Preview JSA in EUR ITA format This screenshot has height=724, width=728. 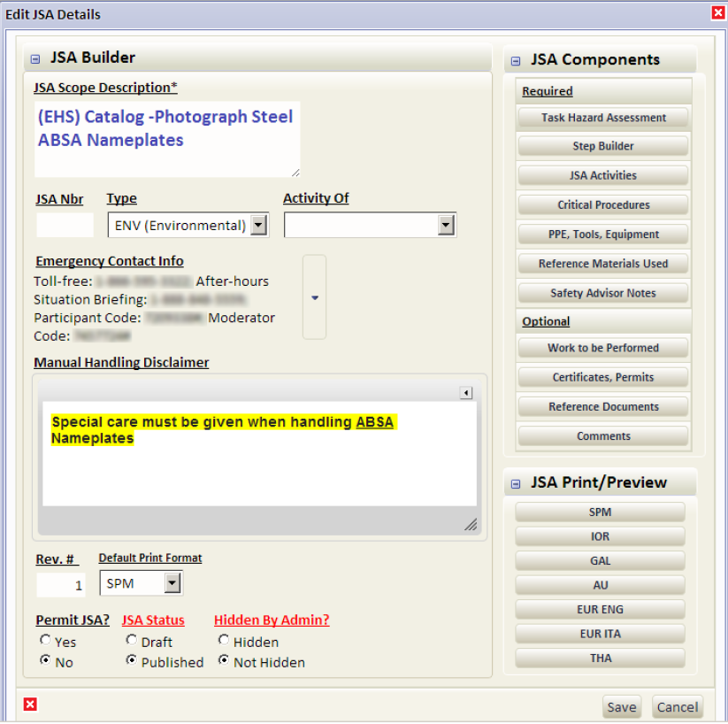pyautogui.click(x=600, y=634)
